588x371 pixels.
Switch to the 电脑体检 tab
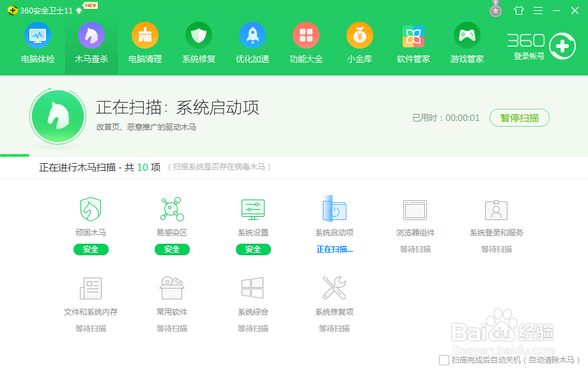point(37,36)
